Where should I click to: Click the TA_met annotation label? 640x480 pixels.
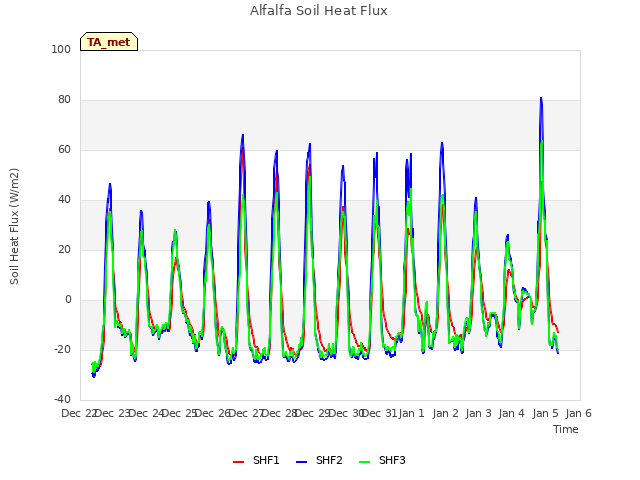point(109,42)
